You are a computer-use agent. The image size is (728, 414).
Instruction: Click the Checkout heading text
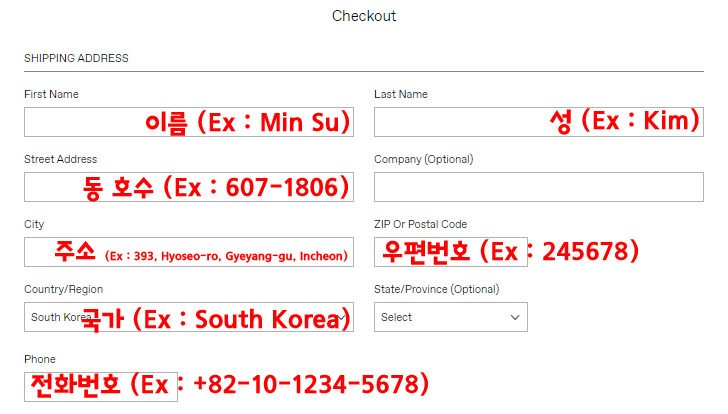(364, 16)
